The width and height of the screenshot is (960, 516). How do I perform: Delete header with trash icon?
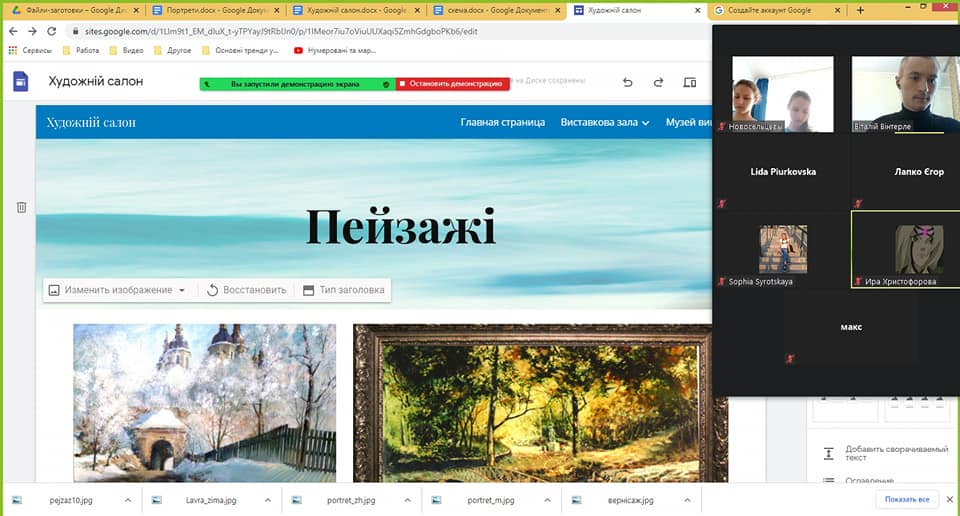[x=21, y=208]
